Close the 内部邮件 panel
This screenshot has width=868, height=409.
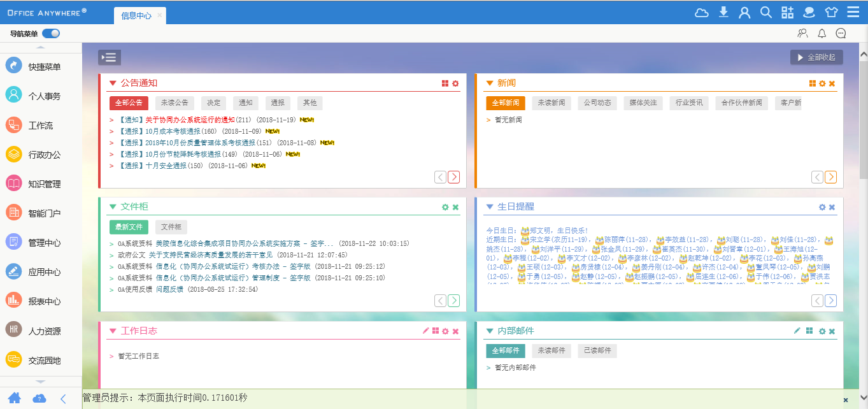(832, 331)
